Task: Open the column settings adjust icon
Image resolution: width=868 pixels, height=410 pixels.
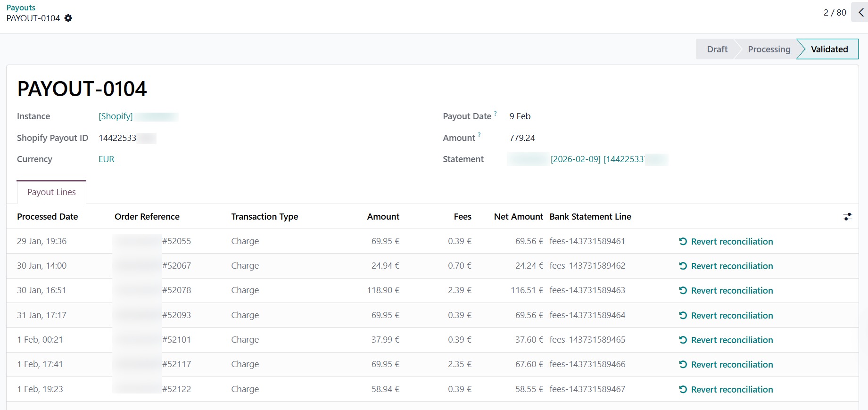Action: [x=847, y=217]
